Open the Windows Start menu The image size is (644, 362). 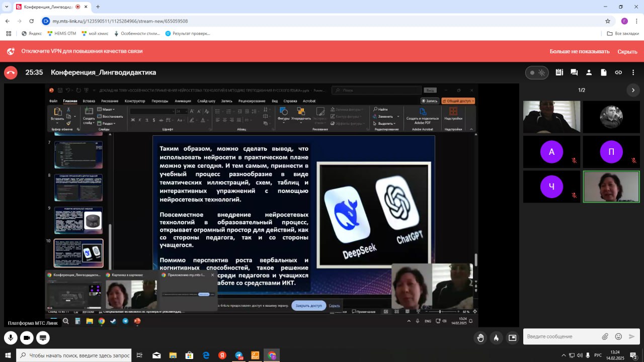8,355
